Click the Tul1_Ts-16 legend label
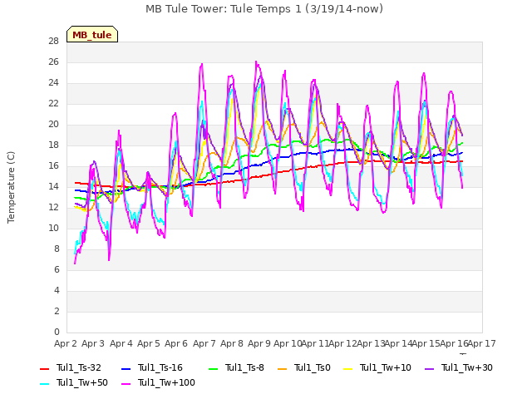This screenshot has width=532, height=399. (x=160, y=367)
